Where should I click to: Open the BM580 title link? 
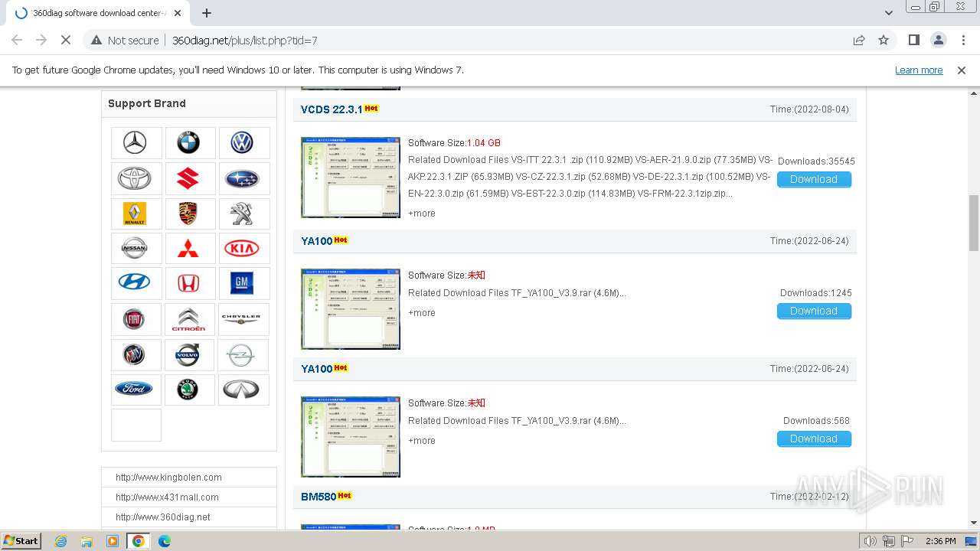[318, 497]
